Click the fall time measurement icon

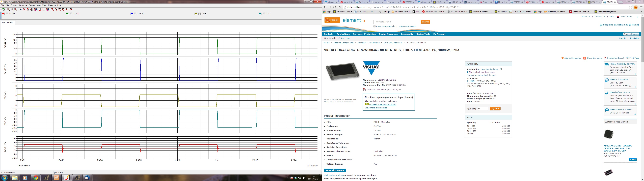click(56, 10)
